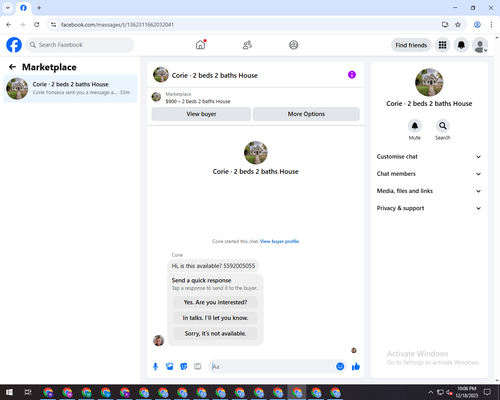The image size is (500, 400).
Task: Click the house thumbnail in the right panel
Action: (x=429, y=82)
